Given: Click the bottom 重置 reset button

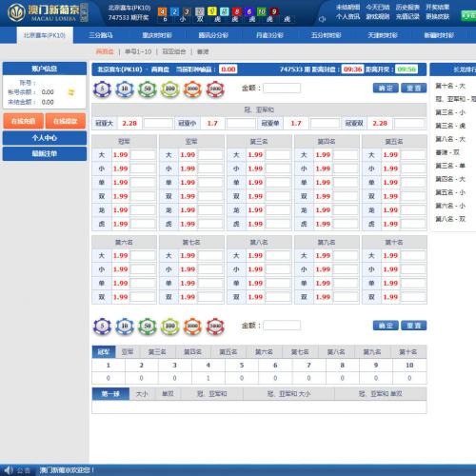Looking at the screenshot, I should 414,326.
